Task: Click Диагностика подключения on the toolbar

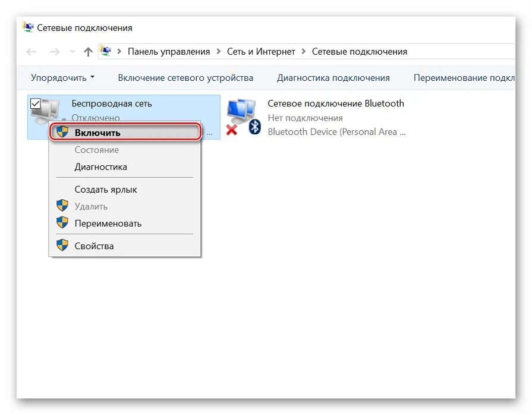Action: 333,77
